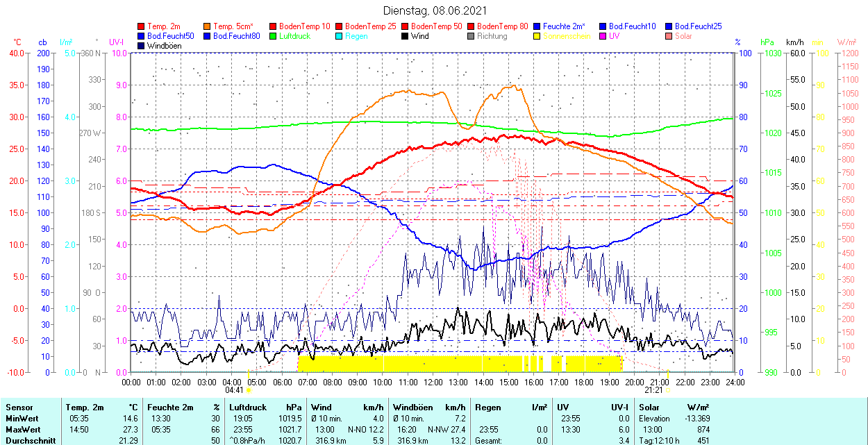Click the Regen column header in the table
868x445 pixels.
point(488,408)
